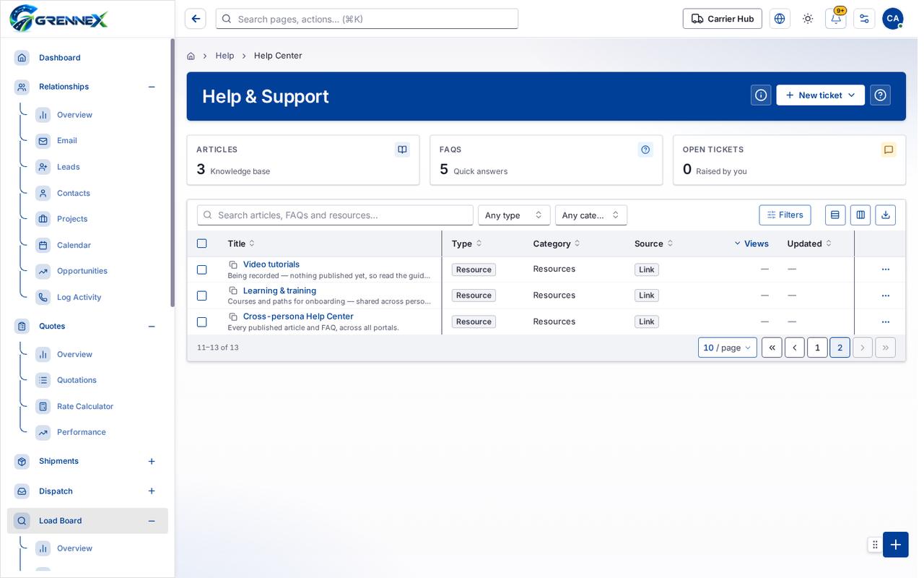Image resolution: width=924 pixels, height=578 pixels.
Task: Open the CA user avatar menu
Action: click(892, 19)
